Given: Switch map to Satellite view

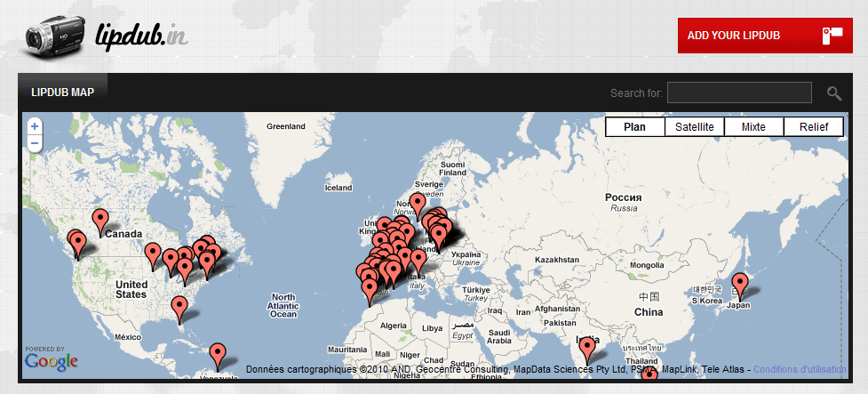Looking at the screenshot, I should pos(694,127).
